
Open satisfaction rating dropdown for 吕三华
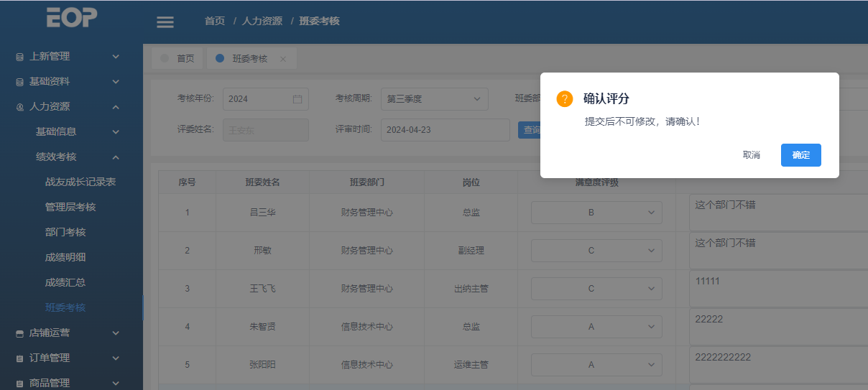point(596,213)
